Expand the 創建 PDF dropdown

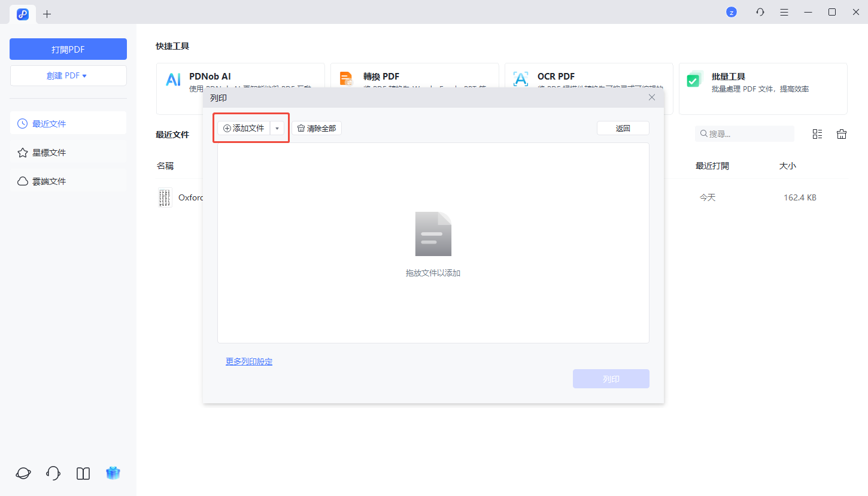68,76
